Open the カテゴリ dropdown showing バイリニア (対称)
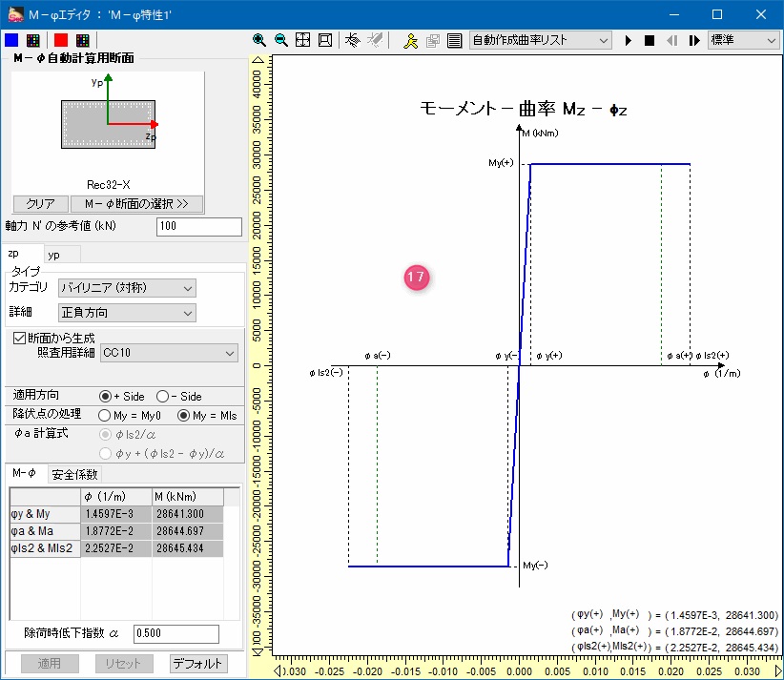This screenshot has width=784, height=680. (x=127, y=288)
